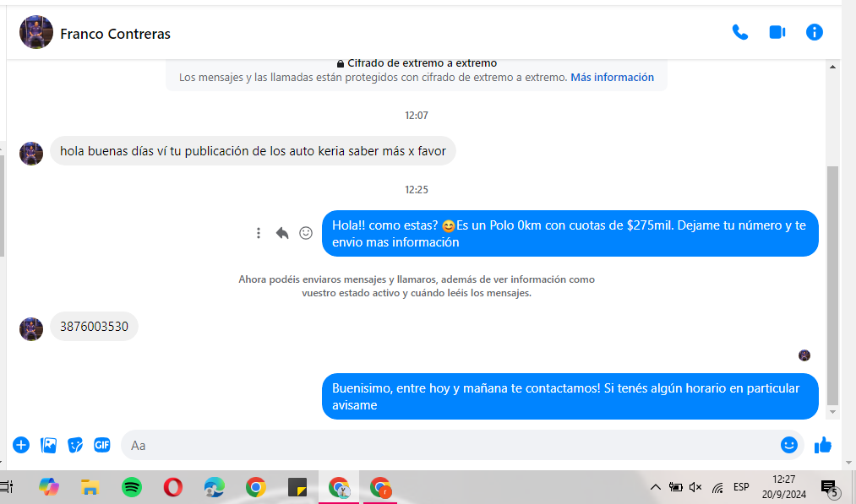Open Sticky Notes from the taskbar
The width and height of the screenshot is (856, 504).
point(297,487)
